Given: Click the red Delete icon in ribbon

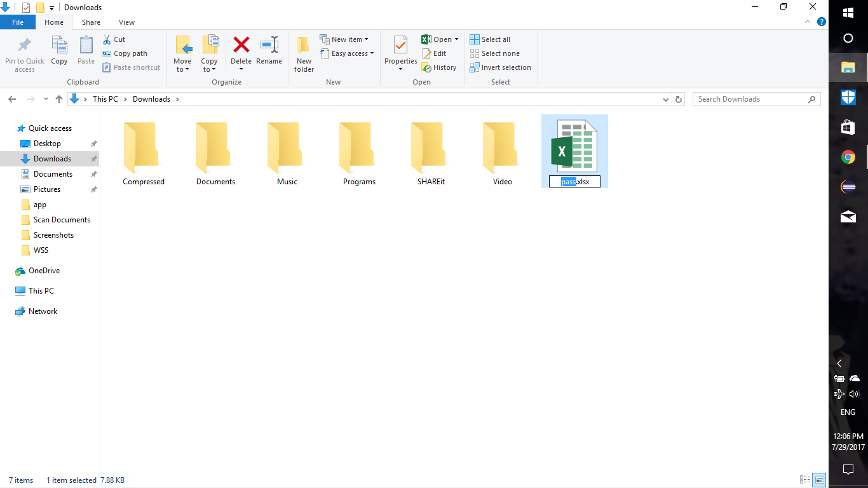Looking at the screenshot, I should coord(241,46).
